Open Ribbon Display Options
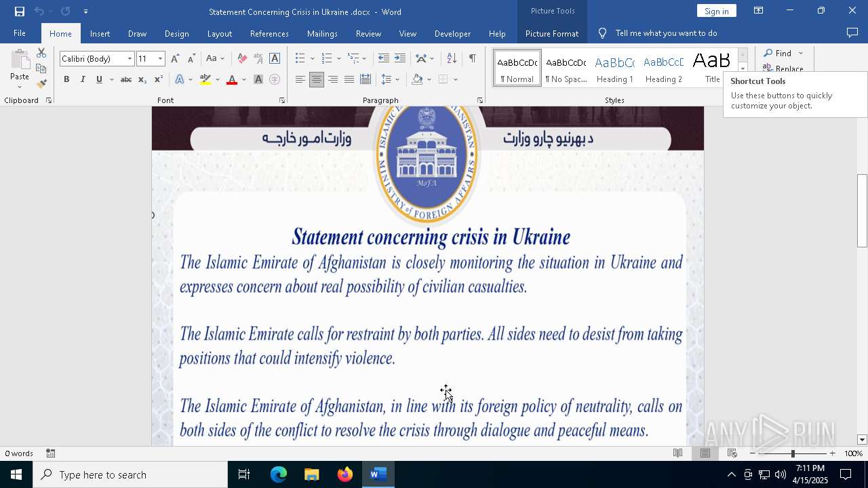The width and height of the screenshot is (868, 488). coord(759,11)
